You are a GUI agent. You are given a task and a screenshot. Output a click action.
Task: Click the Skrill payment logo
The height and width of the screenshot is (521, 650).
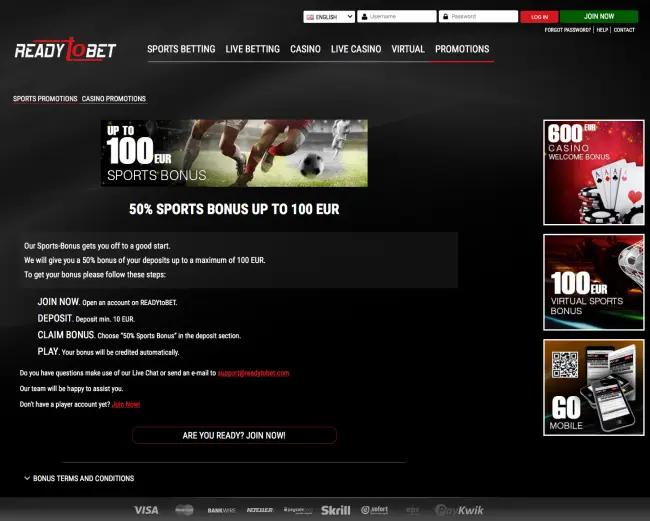click(x=336, y=510)
